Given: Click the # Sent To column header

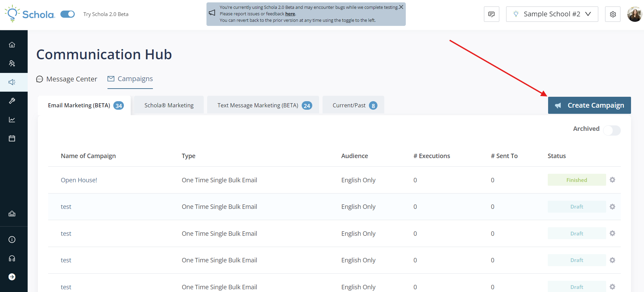Looking at the screenshot, I should tap(504, 156).
